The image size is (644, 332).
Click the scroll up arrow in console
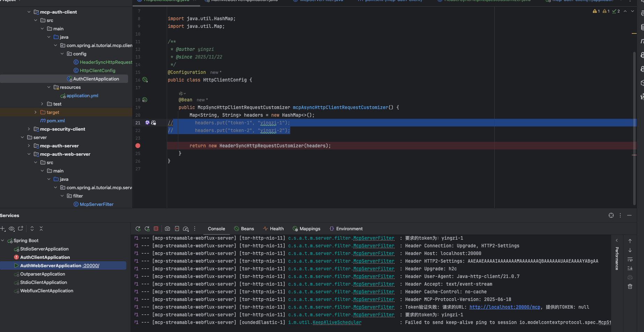[x=630, y=241]
